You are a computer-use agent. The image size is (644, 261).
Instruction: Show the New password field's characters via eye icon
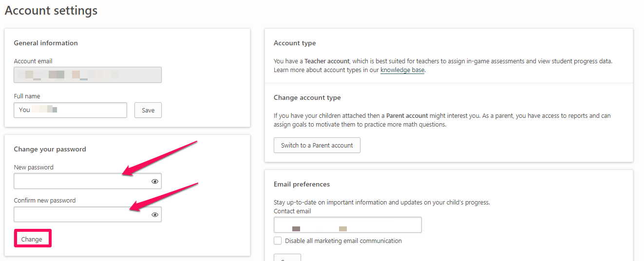[155, 181]
